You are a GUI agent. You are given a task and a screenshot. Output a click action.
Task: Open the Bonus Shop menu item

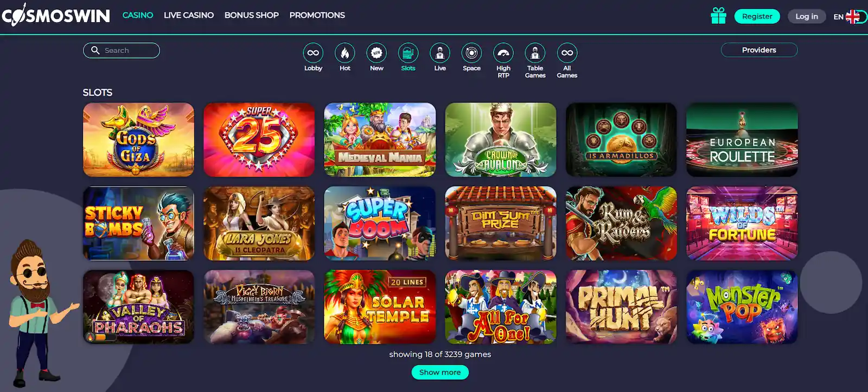pos(252,15)
